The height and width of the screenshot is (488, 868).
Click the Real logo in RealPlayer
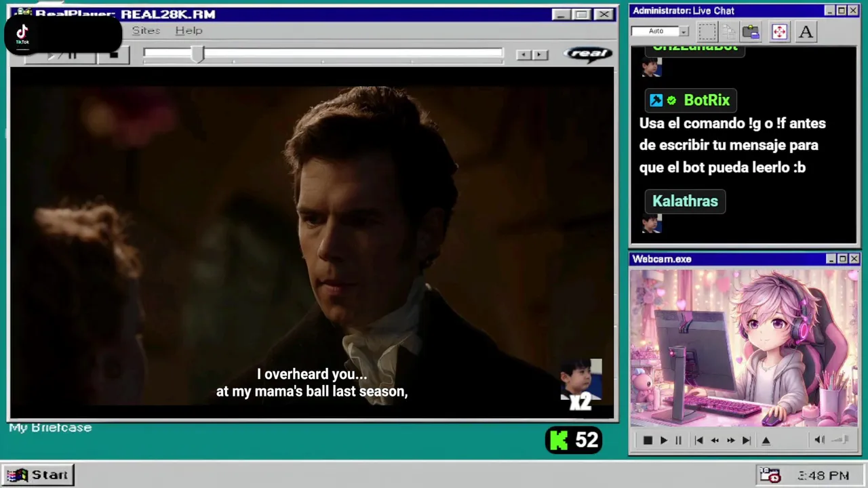[588, 54]
